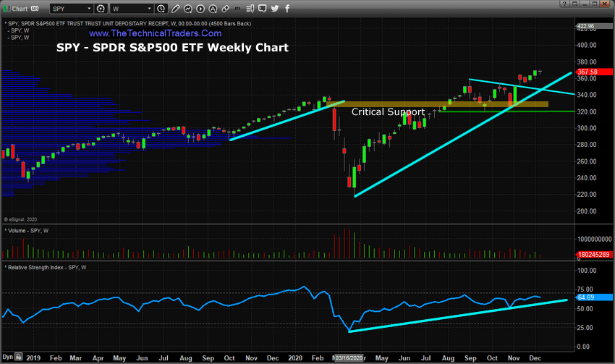Open the symbol settings gear icon
The height and width of the screenshot is (364, 615).
pyautogui.click(x=101, y=9)
